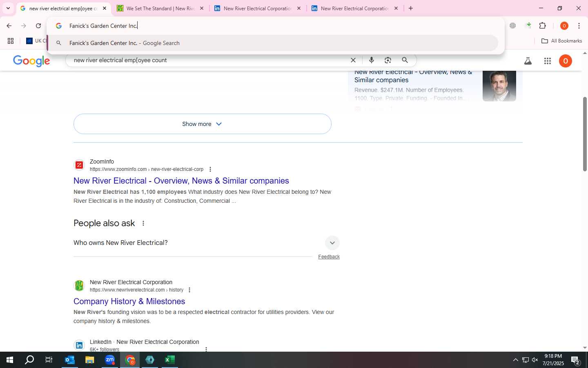The height and width of the screenshot is (368, 588).
Task: Open File Explorer from the taskbar
Action: click(90, 360)
